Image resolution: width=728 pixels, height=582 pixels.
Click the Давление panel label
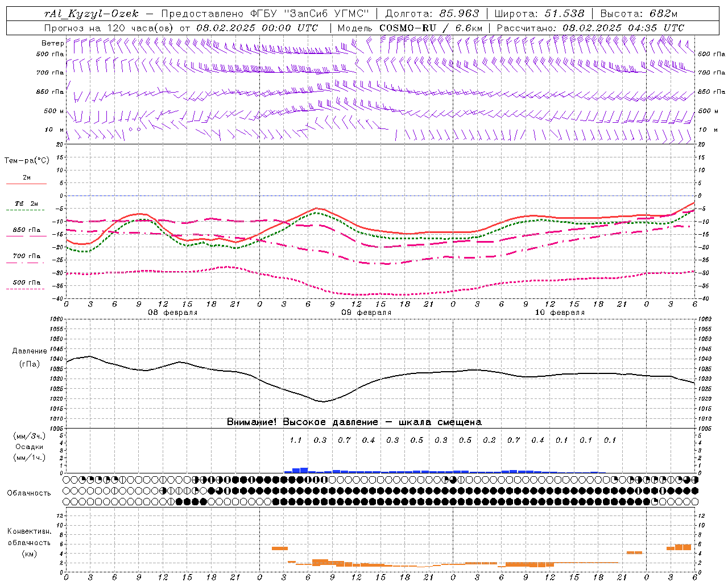pyautogui.click(x=30, y=351)
